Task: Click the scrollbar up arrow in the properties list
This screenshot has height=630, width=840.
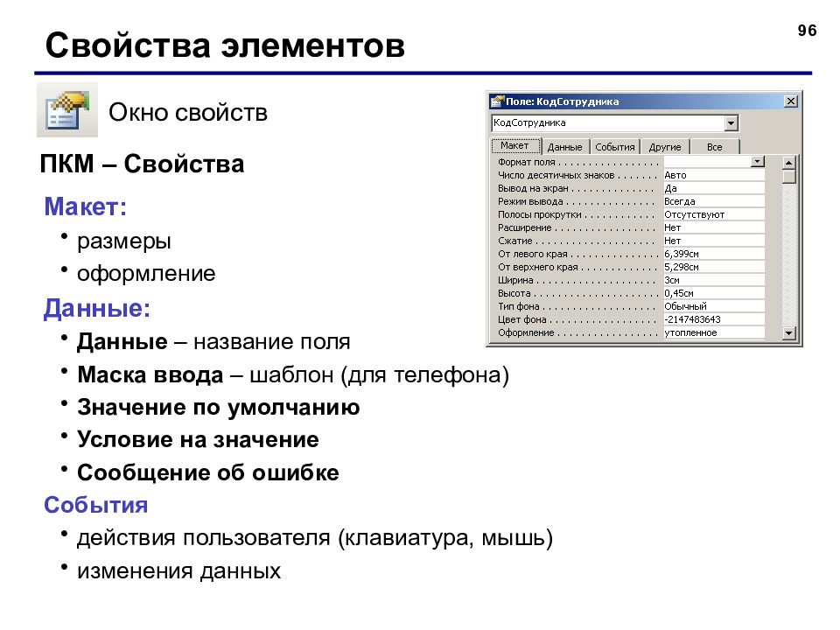Action: 788,162
